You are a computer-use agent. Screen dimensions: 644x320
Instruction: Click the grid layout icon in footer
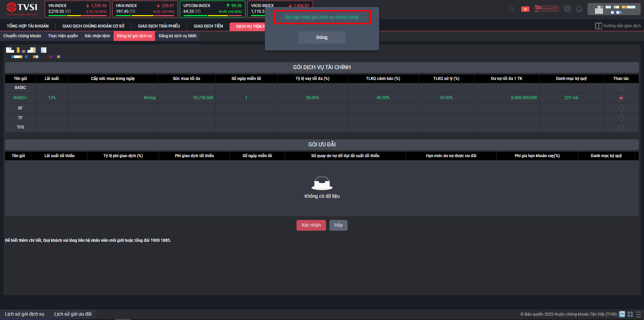click(x=630, y=314)
